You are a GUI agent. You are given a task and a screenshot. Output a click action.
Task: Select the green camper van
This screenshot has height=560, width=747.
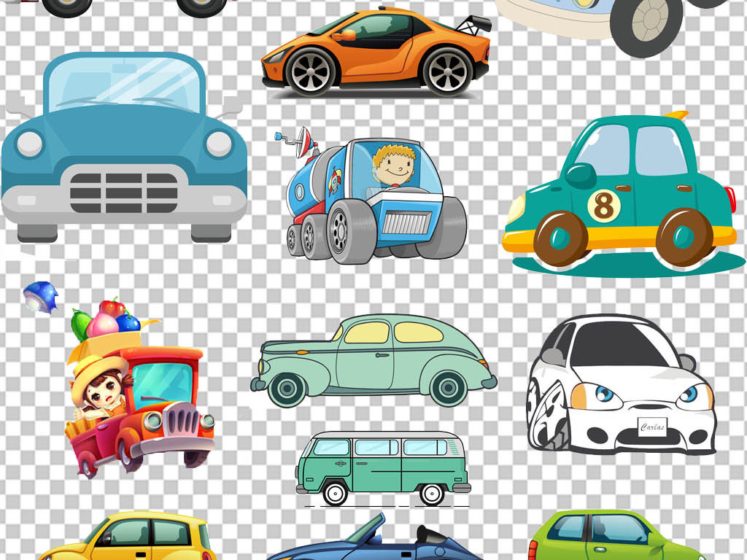point(382,468)
